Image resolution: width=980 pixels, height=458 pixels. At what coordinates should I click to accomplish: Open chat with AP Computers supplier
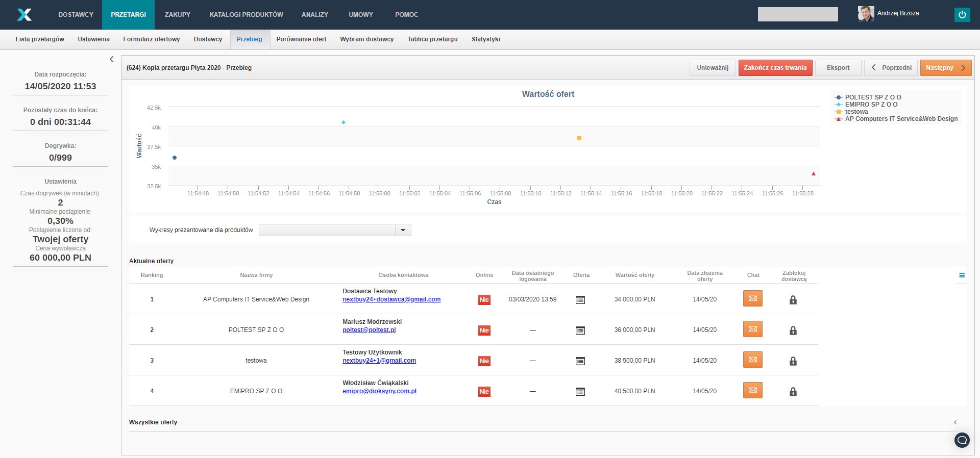pos(752,299)
